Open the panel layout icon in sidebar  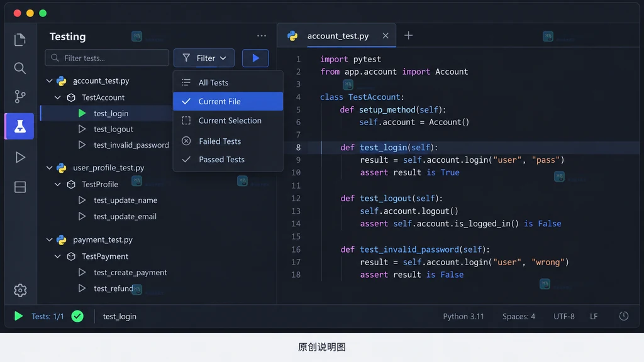point(19,187)
